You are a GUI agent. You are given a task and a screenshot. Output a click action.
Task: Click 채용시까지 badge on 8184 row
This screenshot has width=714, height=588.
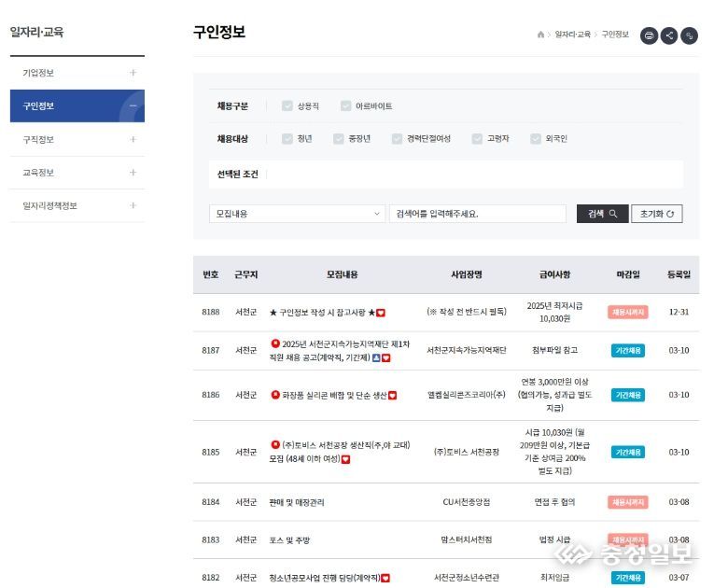pos(628,502)
